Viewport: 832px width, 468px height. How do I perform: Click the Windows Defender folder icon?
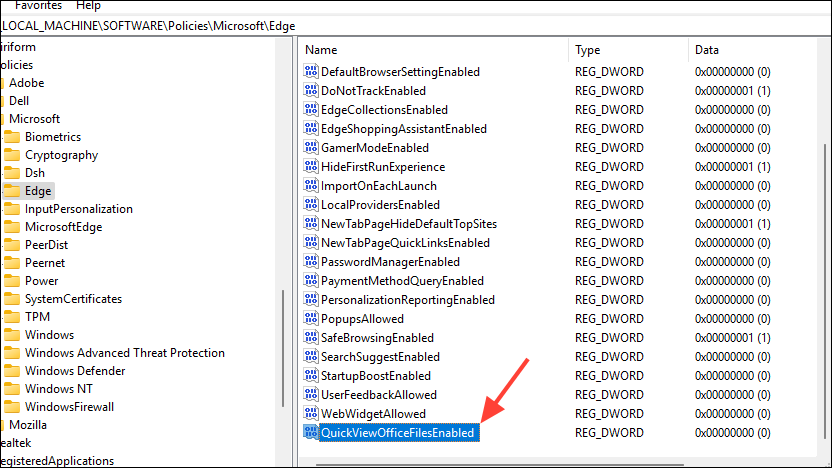click(x=12, y=371)
